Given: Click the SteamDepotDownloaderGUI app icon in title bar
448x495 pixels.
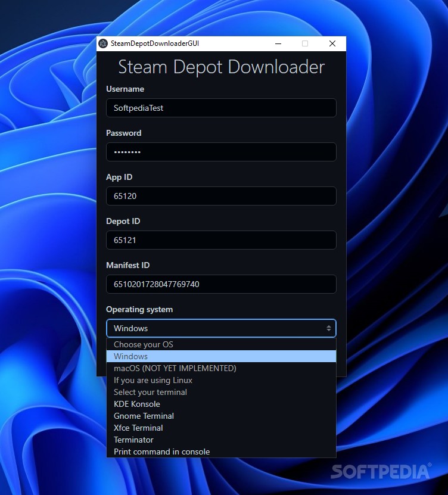Looking at the screenshot, I should coord(103,43).
